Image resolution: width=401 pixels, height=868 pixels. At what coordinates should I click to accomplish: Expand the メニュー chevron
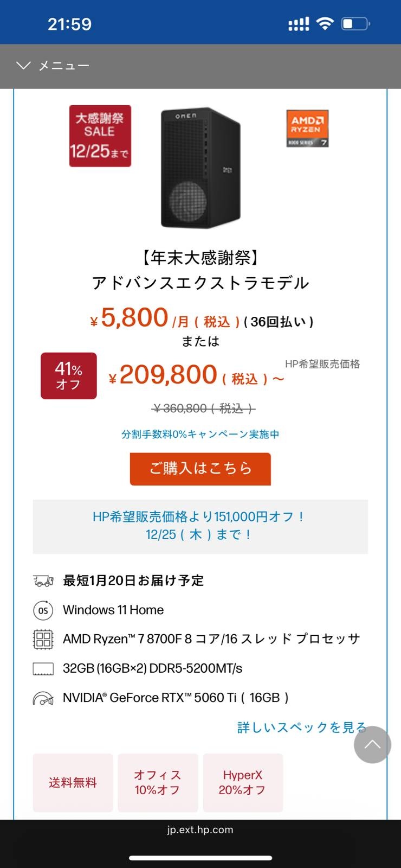point(23,66)
